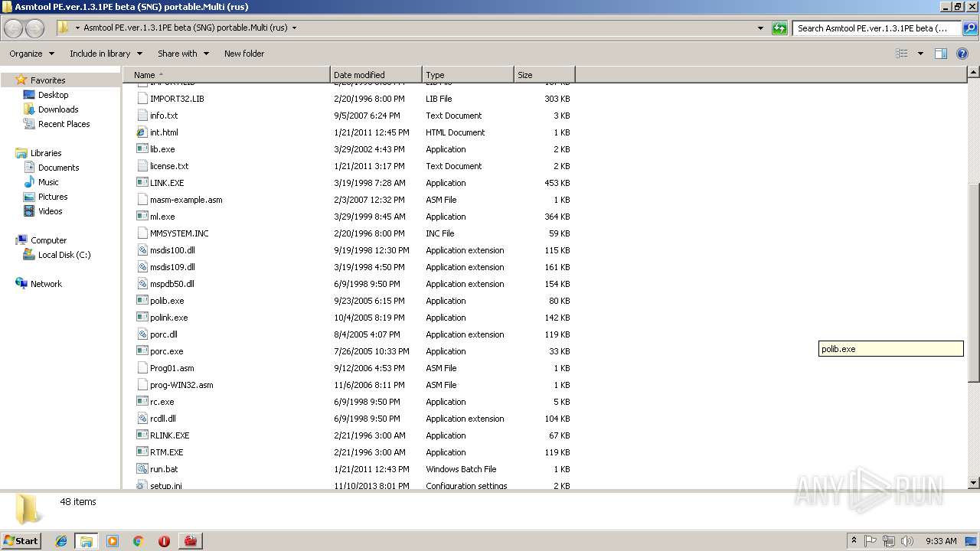The width and height of the screenshot is (980, 551).
Task: Select file license.txt
Action: [169, 166]
